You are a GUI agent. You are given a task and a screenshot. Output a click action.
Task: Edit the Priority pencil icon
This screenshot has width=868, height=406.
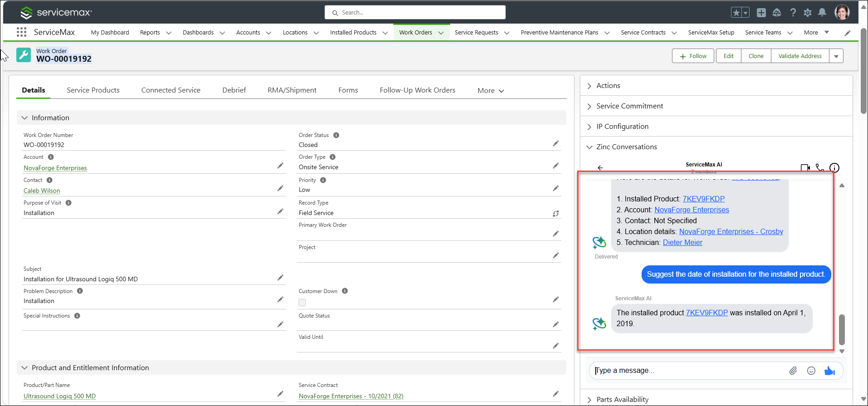[556, 189]
